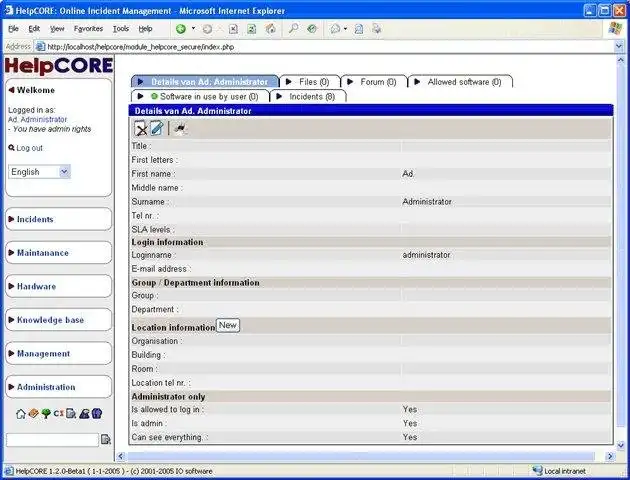
Task: Click the CI icon in the sidebar shortcuts
Action: [59, 413]
